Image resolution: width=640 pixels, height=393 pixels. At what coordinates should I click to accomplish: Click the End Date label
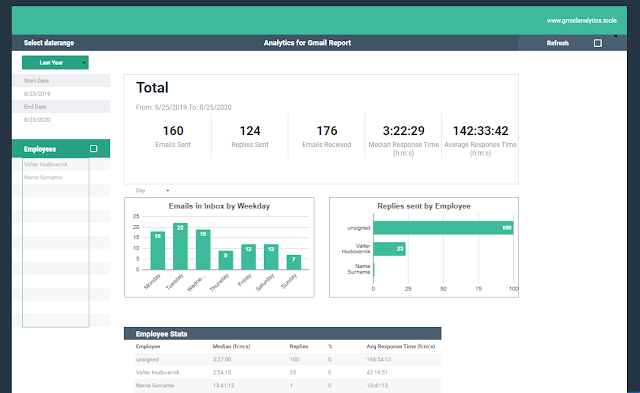pyautogui.click(x=35, y=107)
